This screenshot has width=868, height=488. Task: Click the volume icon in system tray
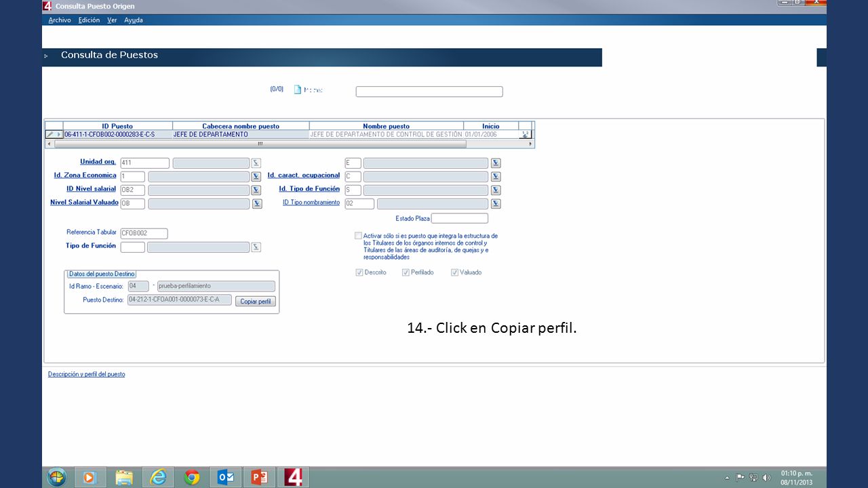[x=766, y=477]
